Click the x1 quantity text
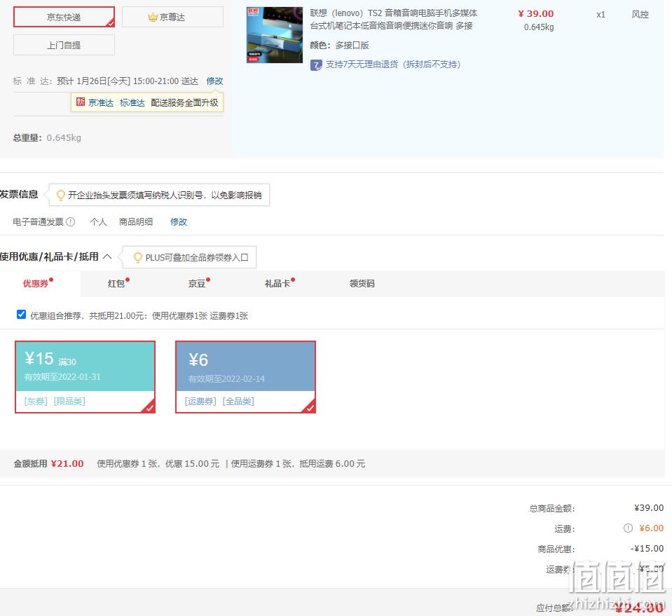 click(601, 15)
